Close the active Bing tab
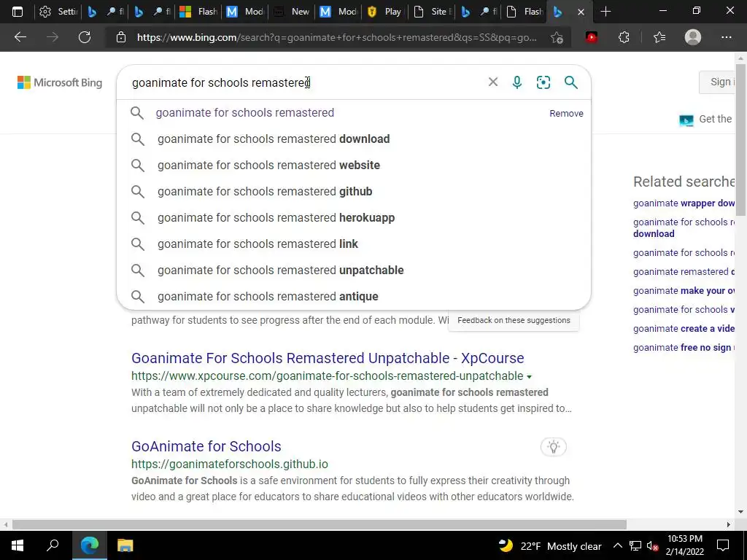The height and width of the screenshot is (560, 747). tap(581, 12)
